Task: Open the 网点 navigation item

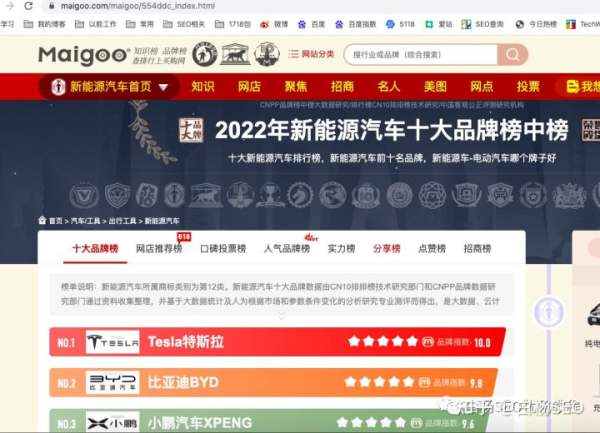Action: tap(481, 87)
